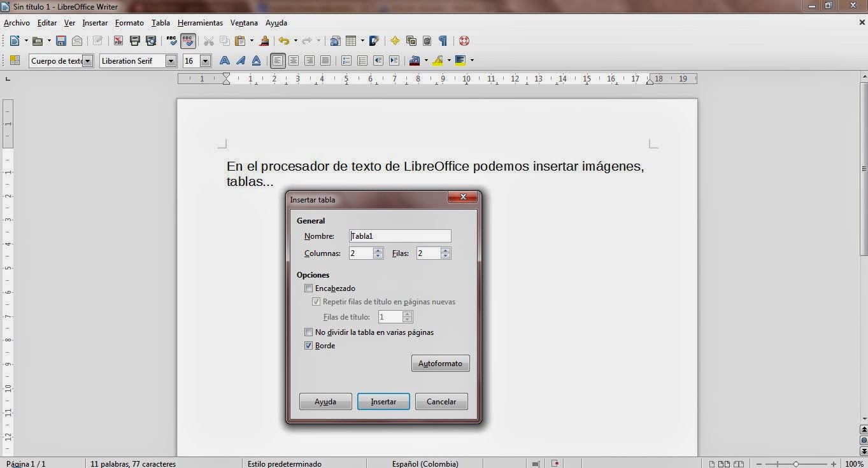Expand the highlighting color dropdown arrow
The width and height of the screenshot is (868, 468).
pos(449,60)
